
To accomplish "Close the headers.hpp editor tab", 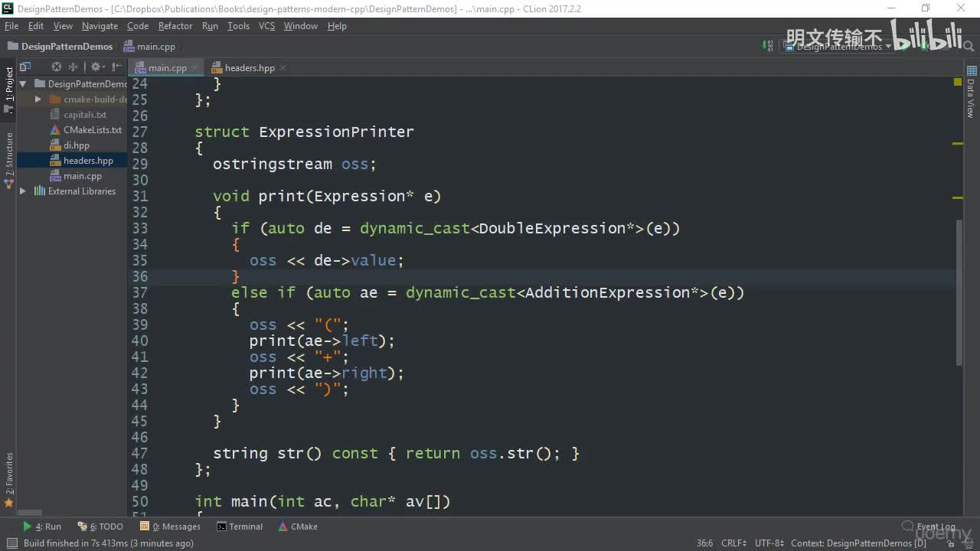I will pyautogui.click(x=283, y=67).
